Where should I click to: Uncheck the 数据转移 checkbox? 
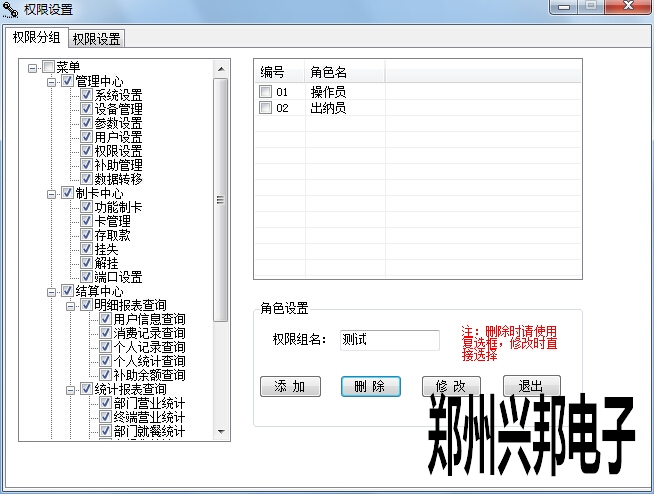coord(86,179)
